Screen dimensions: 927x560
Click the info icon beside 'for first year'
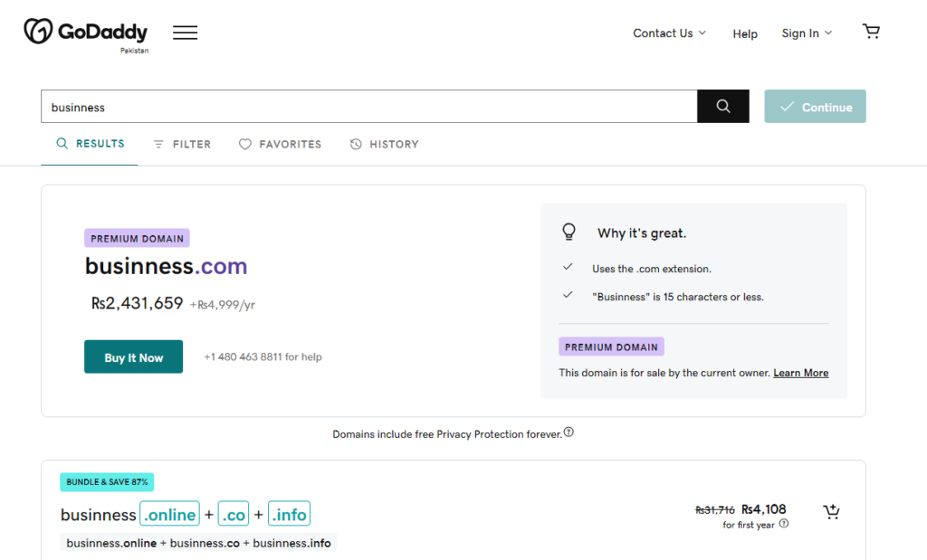click(x=784, y=524)
